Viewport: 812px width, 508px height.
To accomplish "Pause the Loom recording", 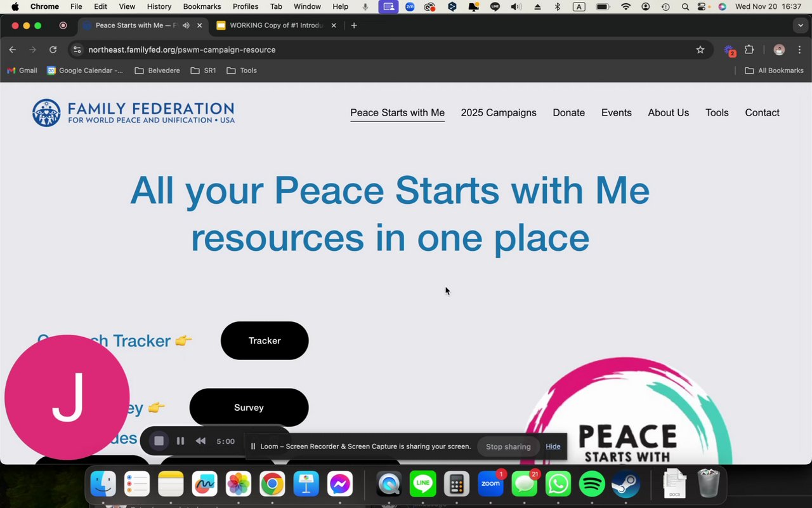I will point(180,441).
